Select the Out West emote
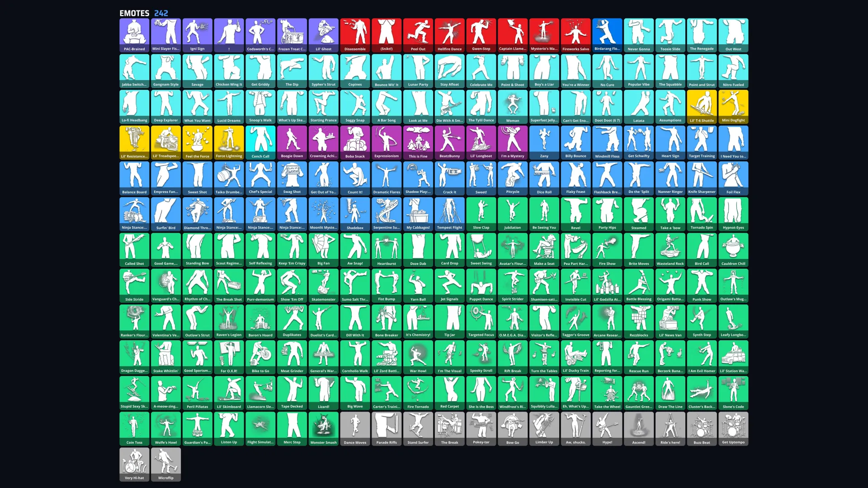This screenshot has width=868, height=488. pos(733,35)
